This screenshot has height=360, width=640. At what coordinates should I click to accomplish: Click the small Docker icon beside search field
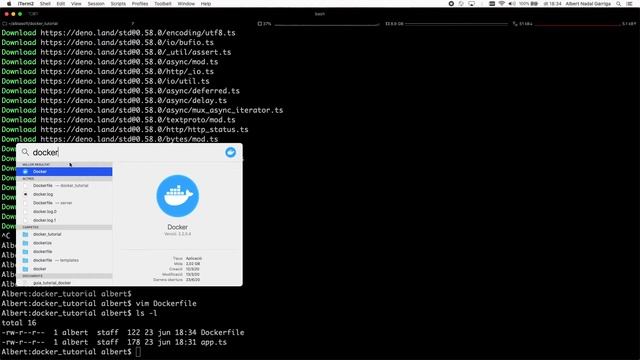tap(231, 152)
